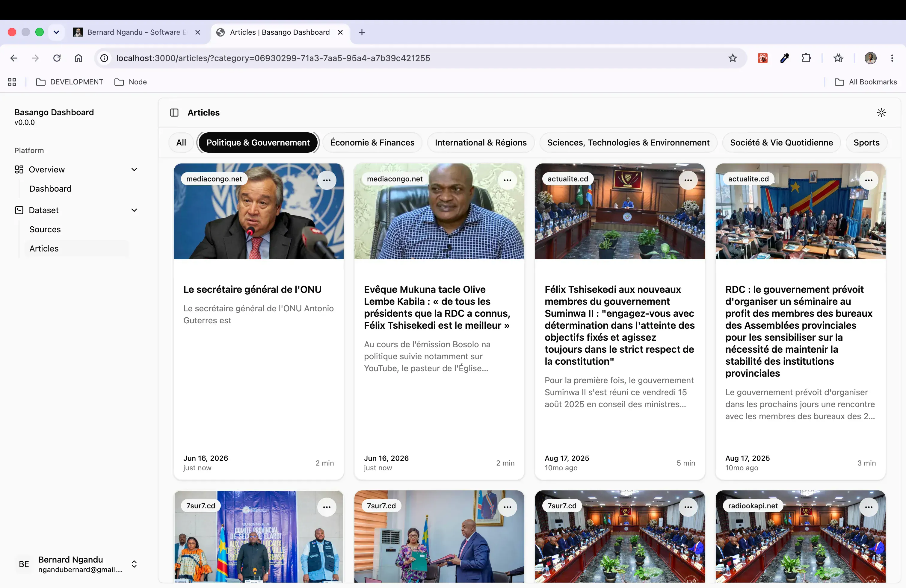Reload the current page

pos(57,58)
